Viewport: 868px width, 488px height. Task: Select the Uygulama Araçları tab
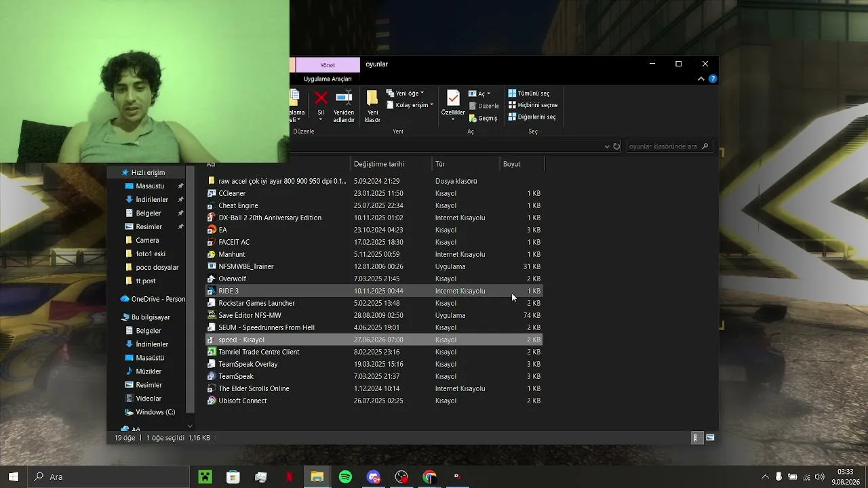tap(328, 79)
